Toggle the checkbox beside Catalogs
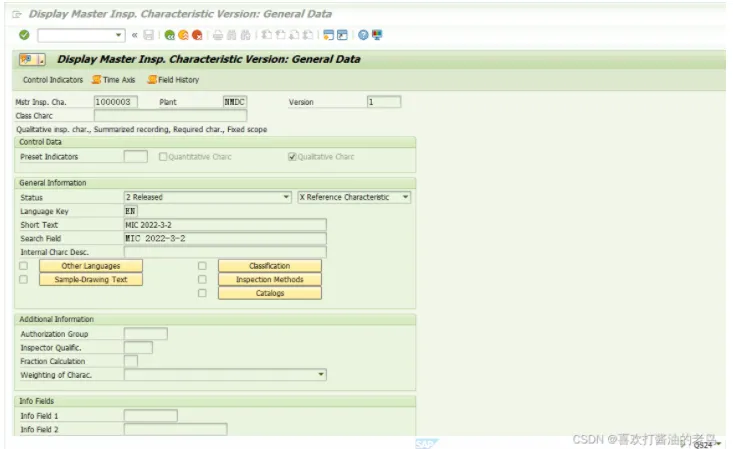Screen dimensions: 733x449 202,293
